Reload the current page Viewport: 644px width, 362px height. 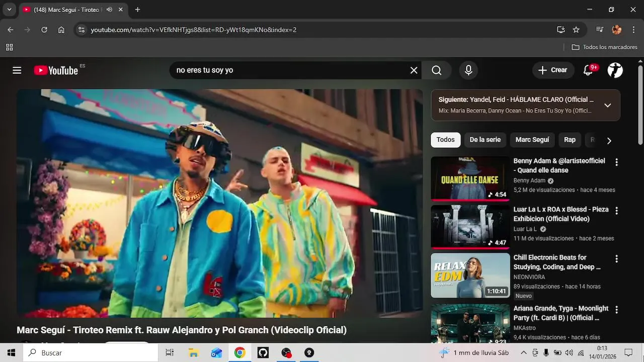pyautogui.click(x=44, y=30)
